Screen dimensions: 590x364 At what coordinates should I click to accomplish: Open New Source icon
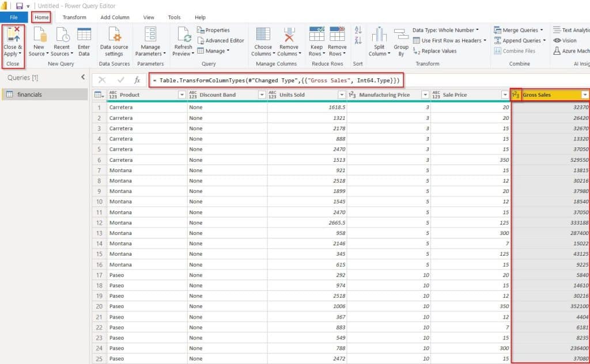[39, 34]
